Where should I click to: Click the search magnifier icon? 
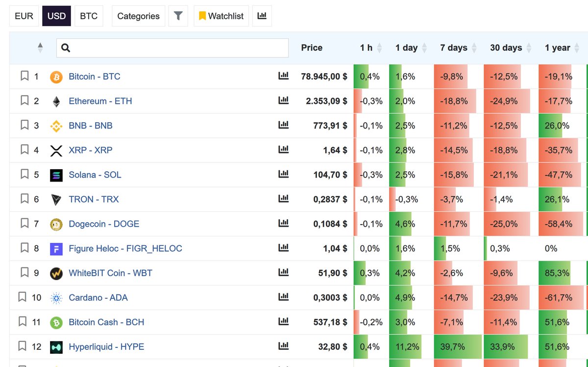click(66, 48)
